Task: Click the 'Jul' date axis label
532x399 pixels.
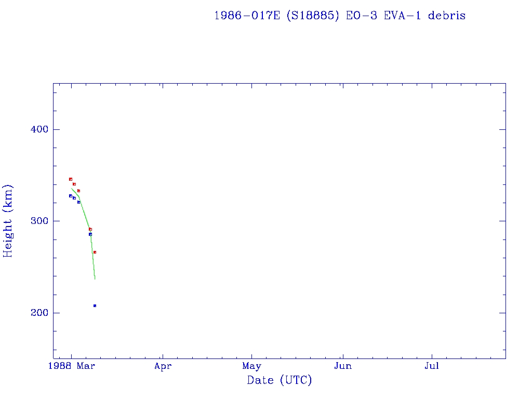Action: coord(432,366)
